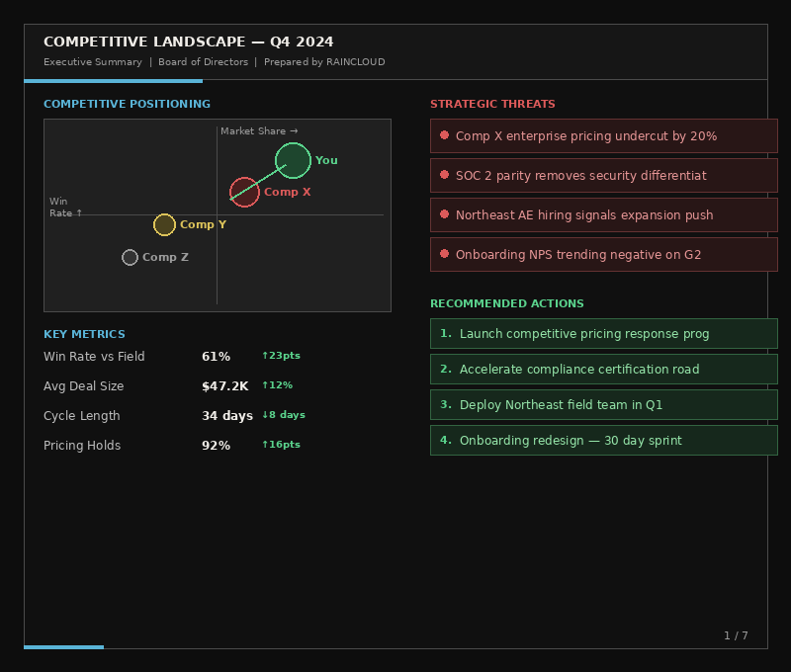This screenshot has width=791, height=672.
Task: Click the Cycle Length 8 days change indicator
Action: (283, 415)
